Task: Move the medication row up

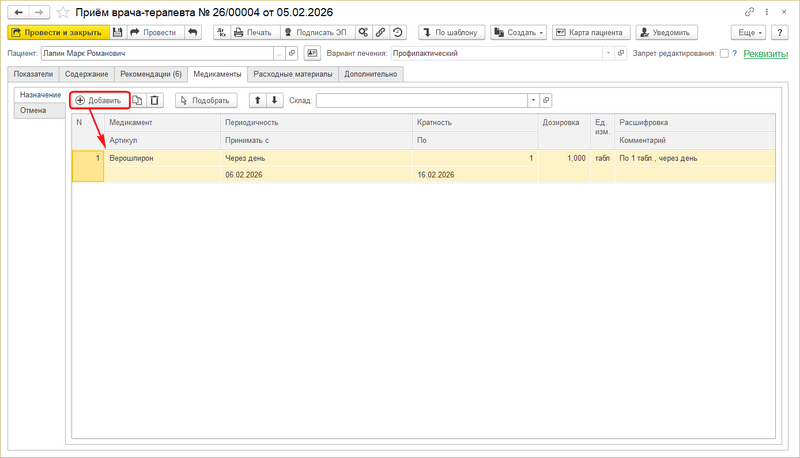Action: coord(258,100)
